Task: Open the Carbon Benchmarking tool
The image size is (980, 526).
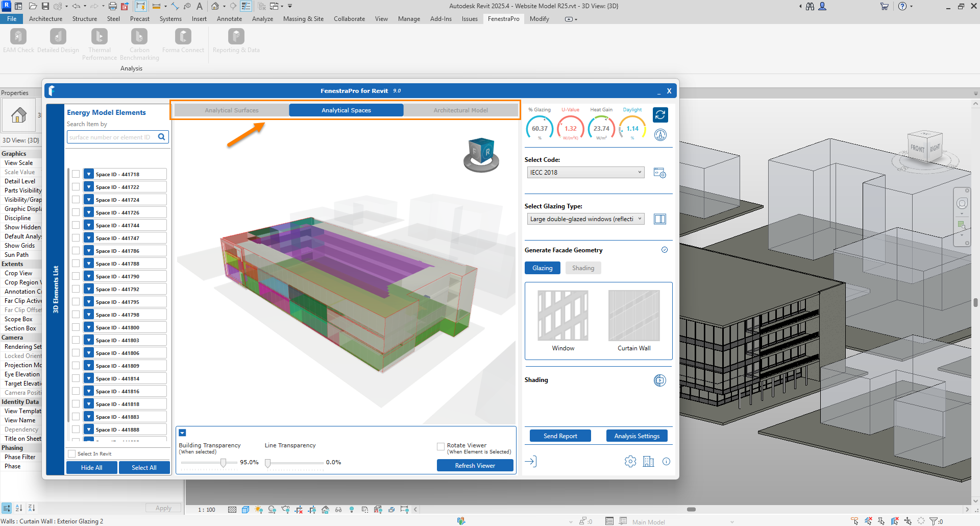Action: point(139,37)
